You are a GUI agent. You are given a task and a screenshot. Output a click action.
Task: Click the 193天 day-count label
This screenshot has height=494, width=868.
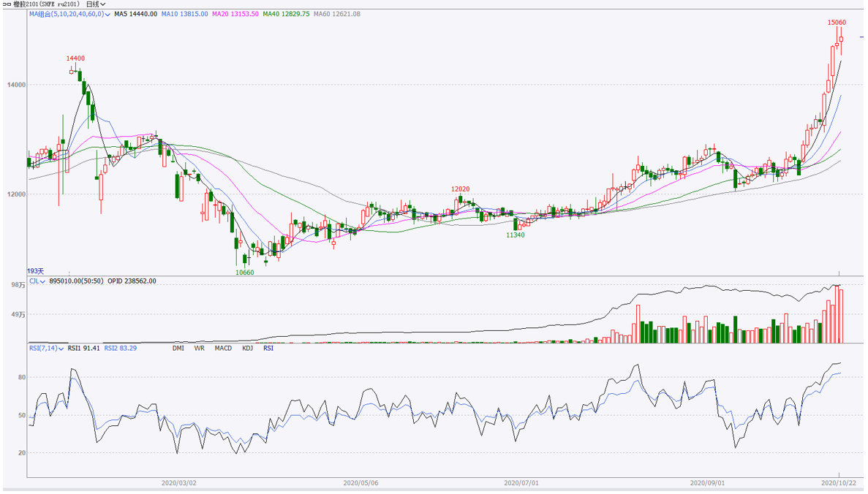click(x=36, y=271)
